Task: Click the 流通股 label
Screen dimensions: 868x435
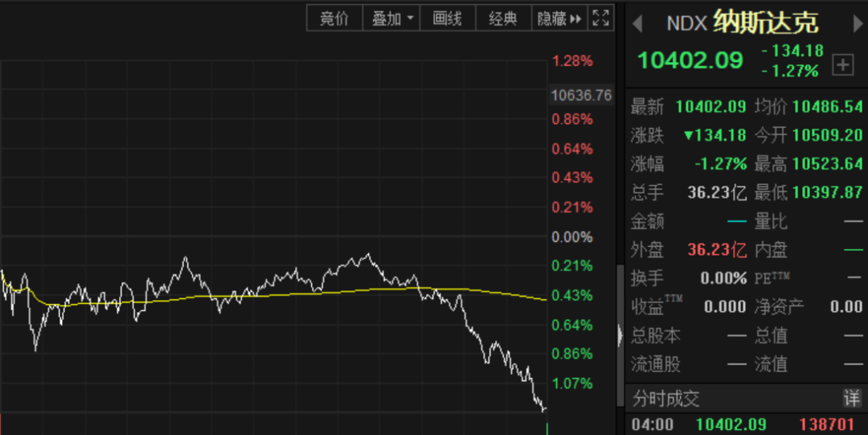Action: (656, 364)
